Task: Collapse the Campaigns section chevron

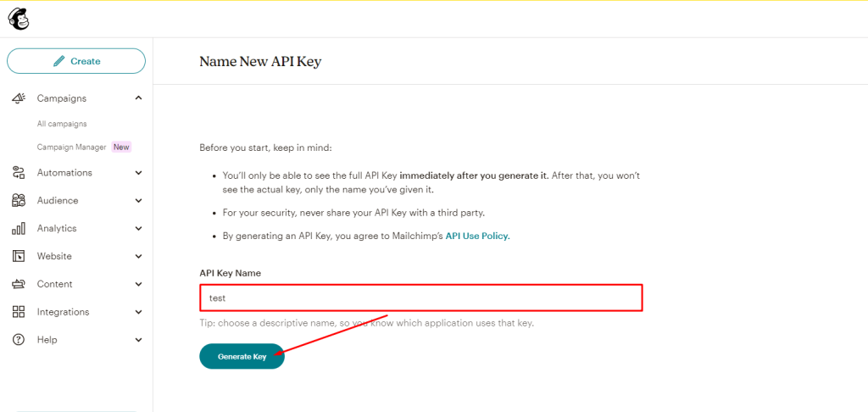Action: click(x=139, y=98)
